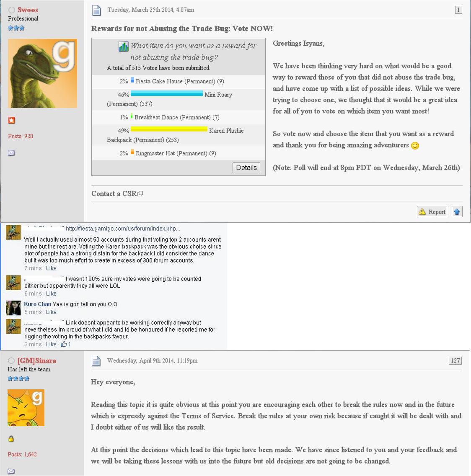Screen dimensions: 471x476
Task: Click the blue up-arrow icon beside Report
Action: click(x=457, y=212)
